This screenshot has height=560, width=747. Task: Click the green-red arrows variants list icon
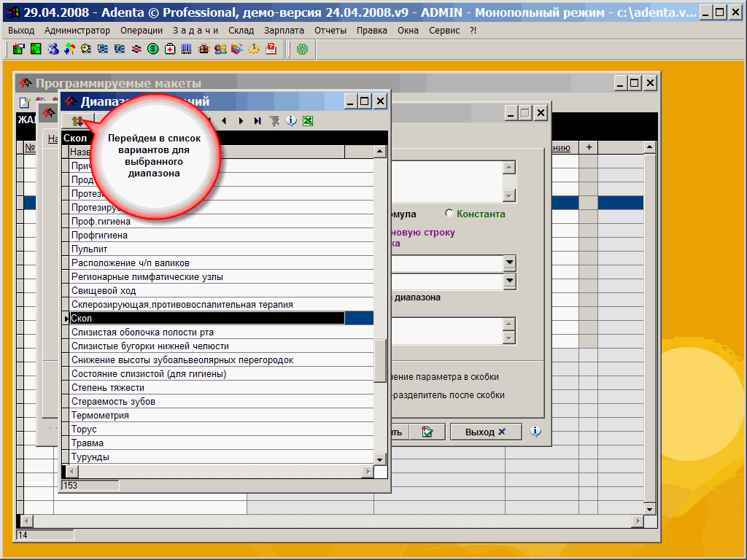click(77, 121)
